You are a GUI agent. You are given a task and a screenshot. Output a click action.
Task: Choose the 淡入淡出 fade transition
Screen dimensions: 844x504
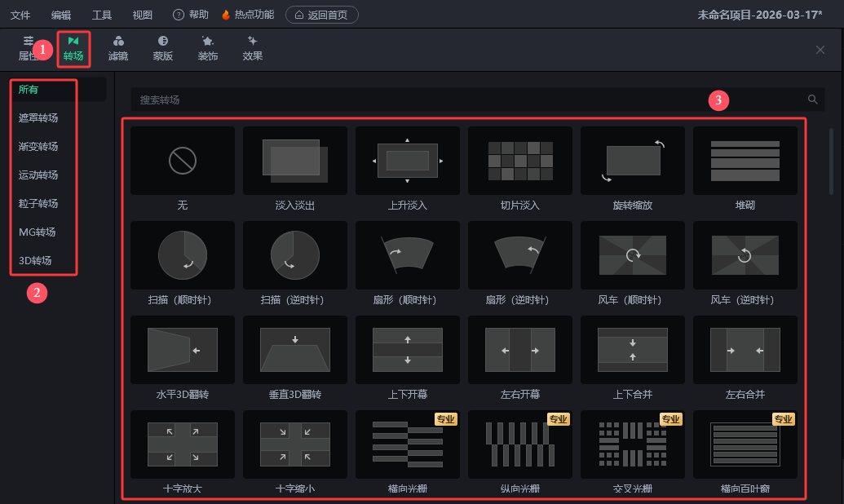[295, 160]
